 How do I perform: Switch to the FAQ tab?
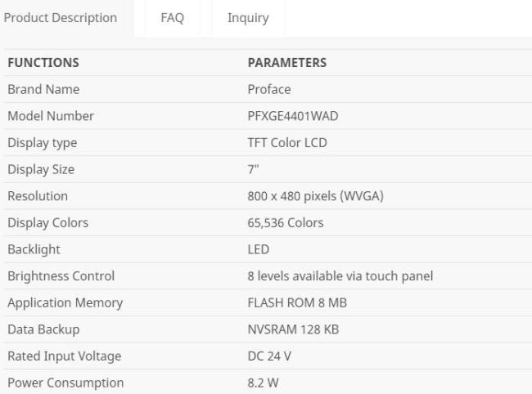coord(173,18)
